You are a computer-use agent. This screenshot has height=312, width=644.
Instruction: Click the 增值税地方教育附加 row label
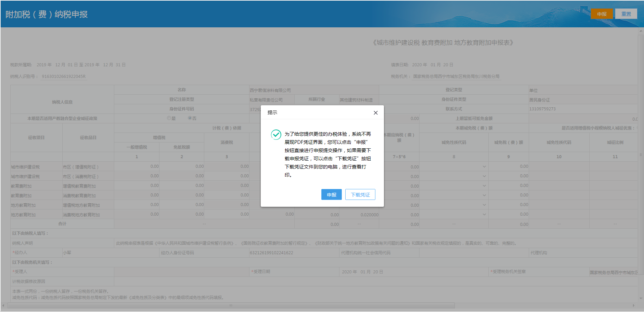point(81,205)
